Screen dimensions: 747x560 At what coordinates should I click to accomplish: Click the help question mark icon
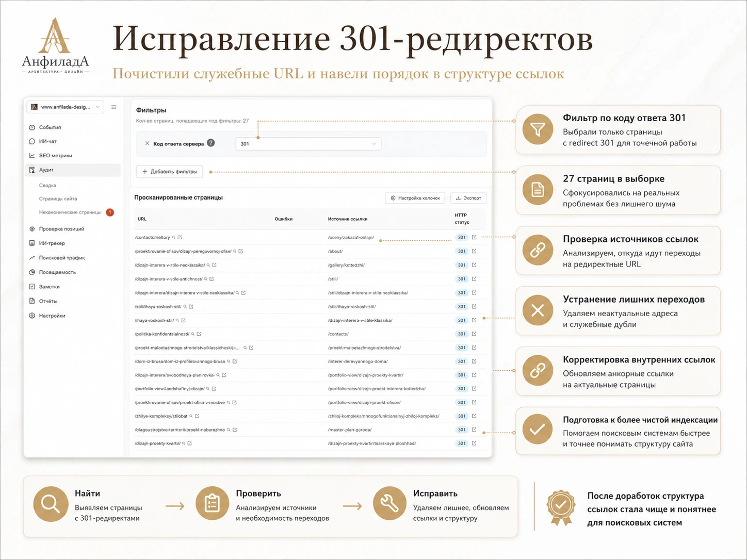(x=210, y=143)
